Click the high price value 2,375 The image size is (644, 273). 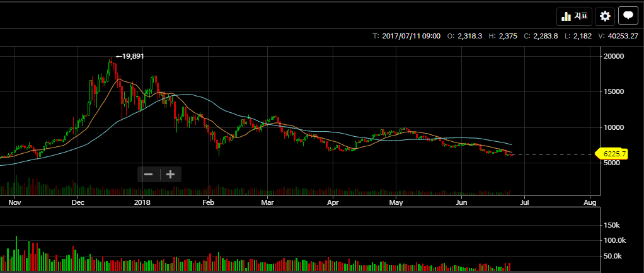point(508,36)
